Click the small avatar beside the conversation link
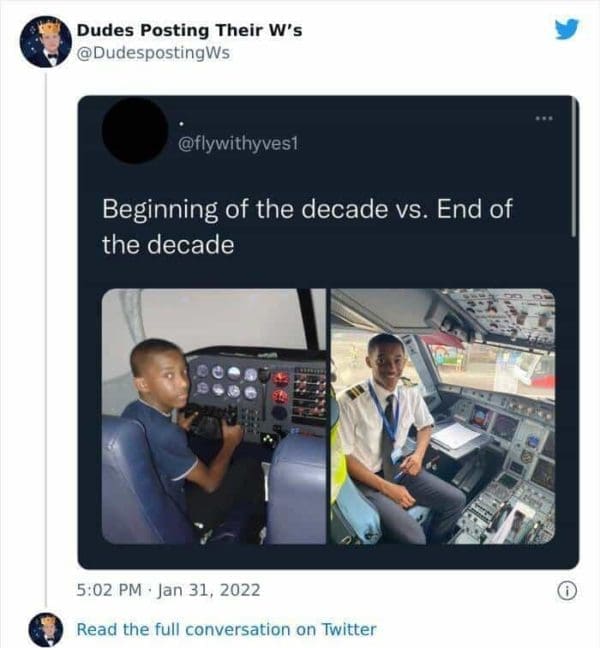Screen dimensions: 600x648 [45, 629]
